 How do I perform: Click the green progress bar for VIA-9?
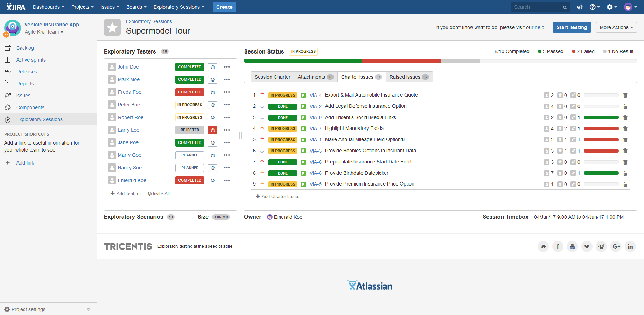pyautogui.click(x=601, y=117)
